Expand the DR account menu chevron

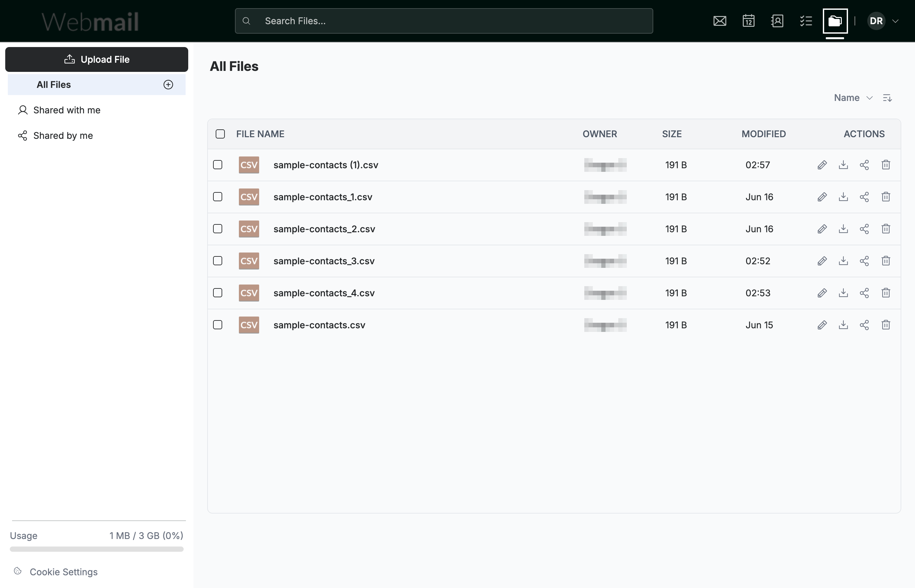[x=895, y=21]
